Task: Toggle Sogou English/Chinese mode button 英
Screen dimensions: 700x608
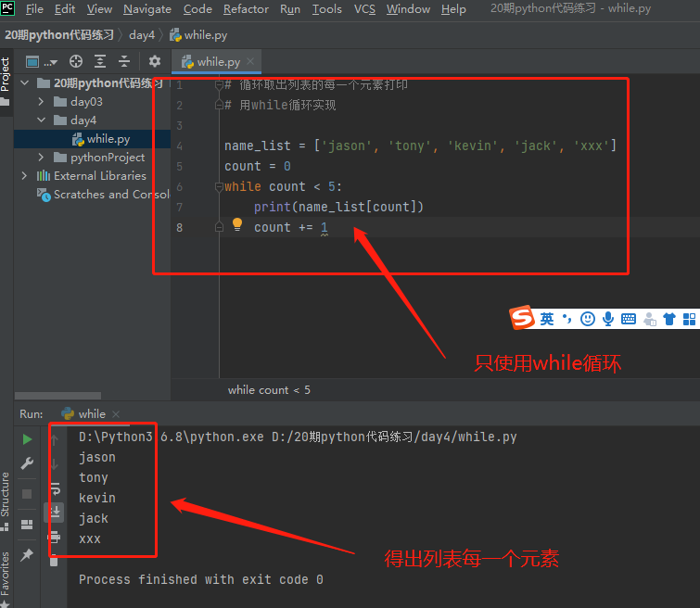Action: (547, 319)
